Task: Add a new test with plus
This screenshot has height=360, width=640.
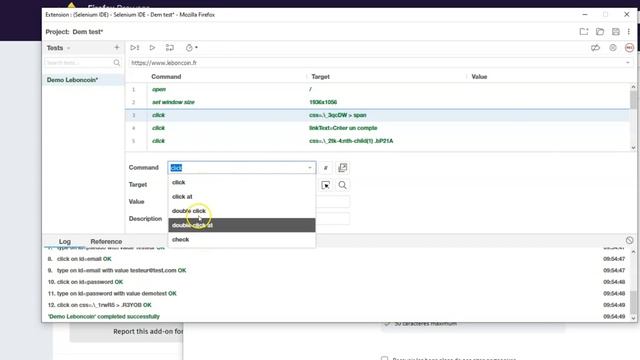Action: tap(117, 48)
